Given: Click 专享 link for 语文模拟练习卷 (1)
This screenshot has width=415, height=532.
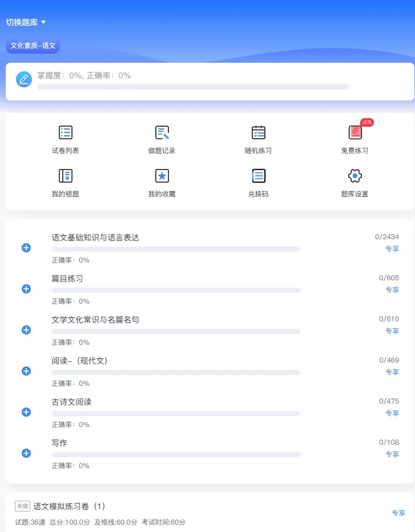Looking at the screenshot, I should pos(398,513).
